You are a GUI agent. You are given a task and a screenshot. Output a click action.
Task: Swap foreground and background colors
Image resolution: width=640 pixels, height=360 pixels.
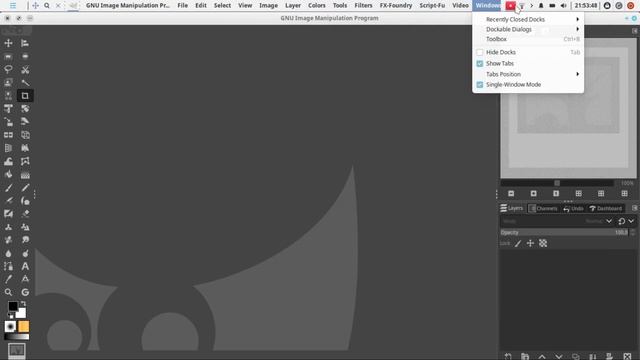pos(24,304)
